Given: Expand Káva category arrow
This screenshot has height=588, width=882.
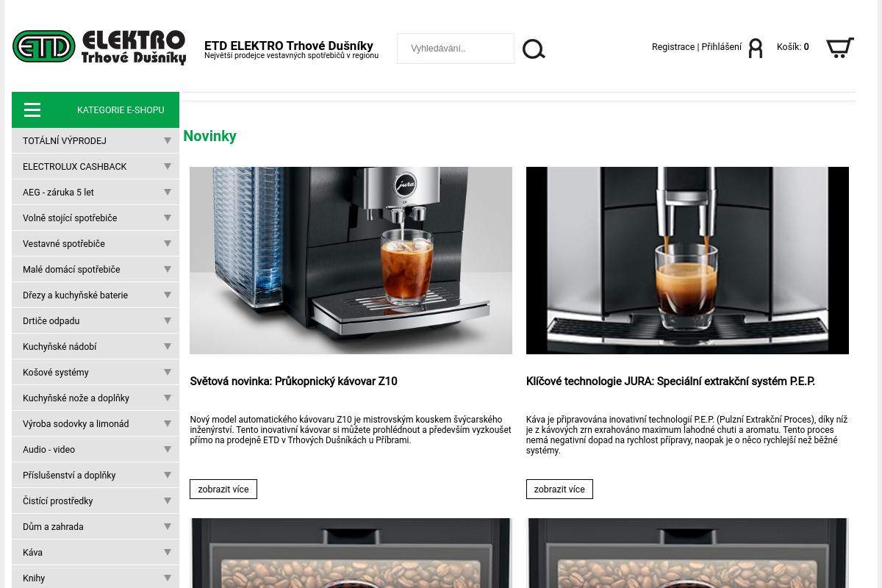Looking at the screenshot, I should [x=168, y=552].
